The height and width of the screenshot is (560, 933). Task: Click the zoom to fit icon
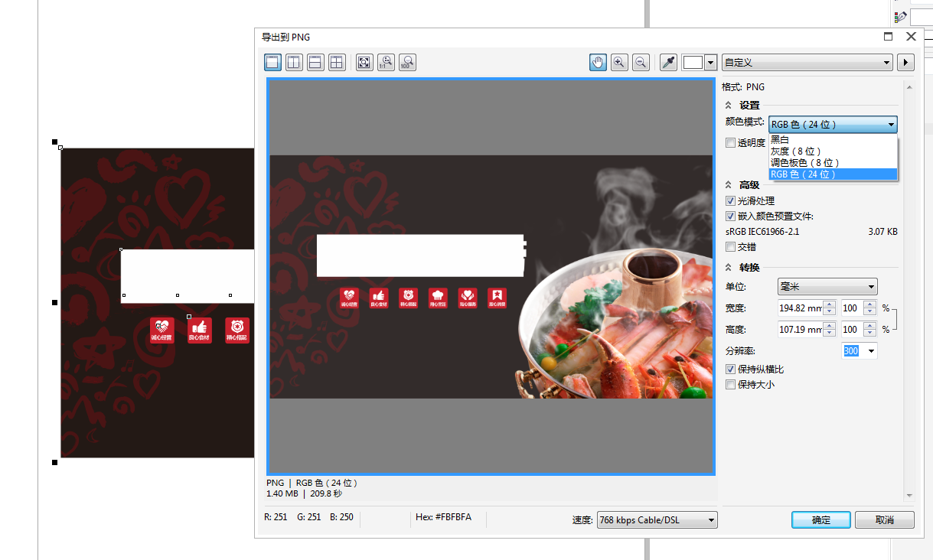(364, 63)
